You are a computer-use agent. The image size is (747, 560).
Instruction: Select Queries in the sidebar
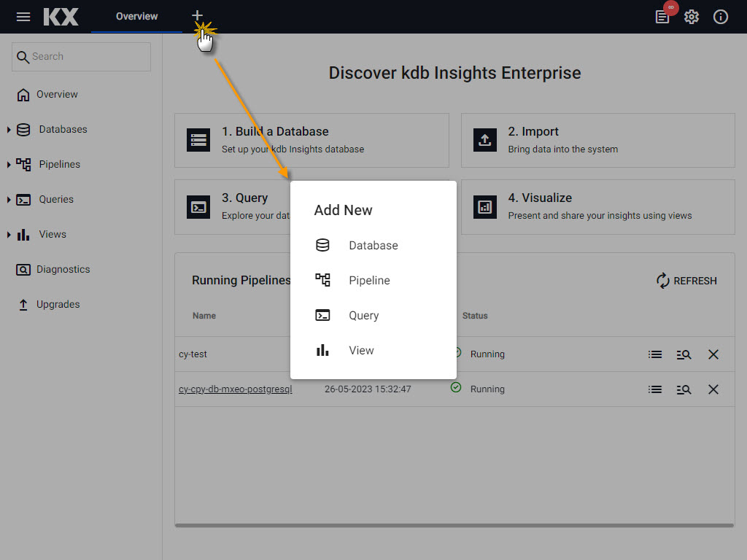56,199
